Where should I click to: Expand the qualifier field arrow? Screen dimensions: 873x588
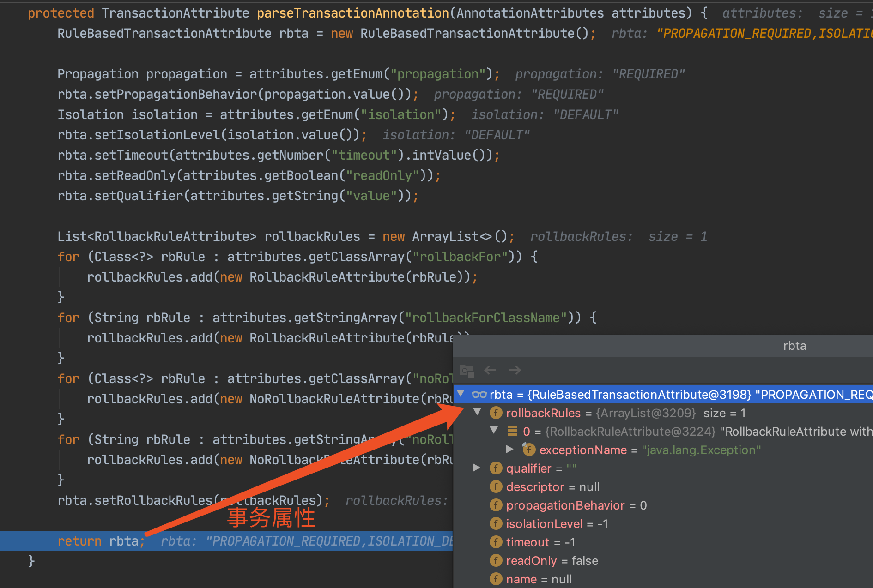(477, 468)
